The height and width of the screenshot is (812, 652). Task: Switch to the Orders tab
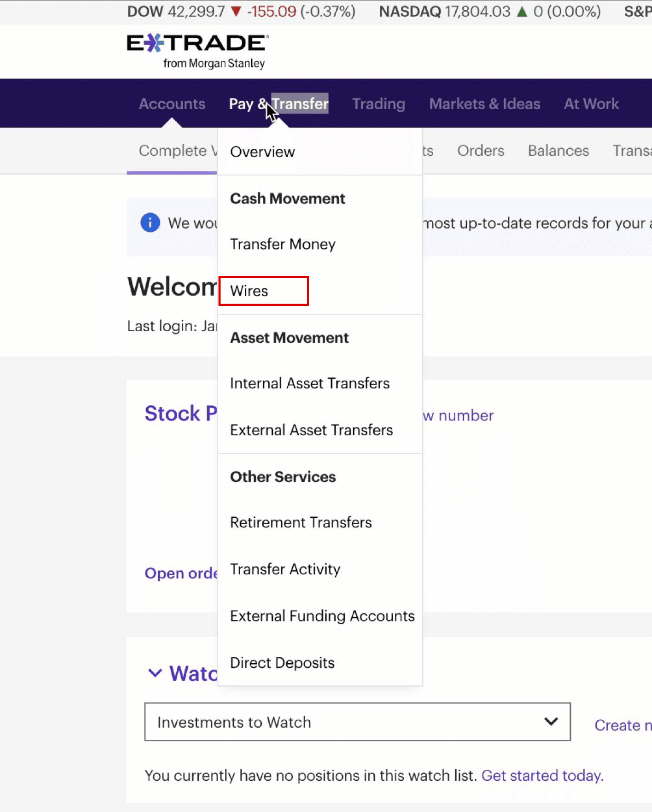(x=480, y=151)
